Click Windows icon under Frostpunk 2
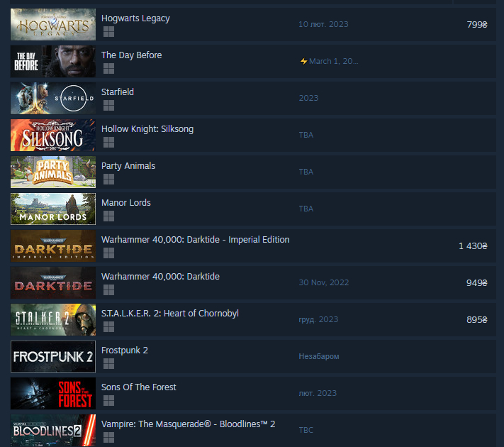Screen dimensions: 504x447 click(109, 364)
